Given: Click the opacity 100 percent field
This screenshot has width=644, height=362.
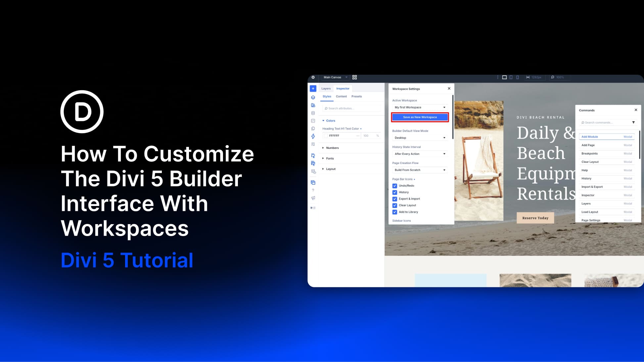Looking at the screenshot, I should click(371, 136).
